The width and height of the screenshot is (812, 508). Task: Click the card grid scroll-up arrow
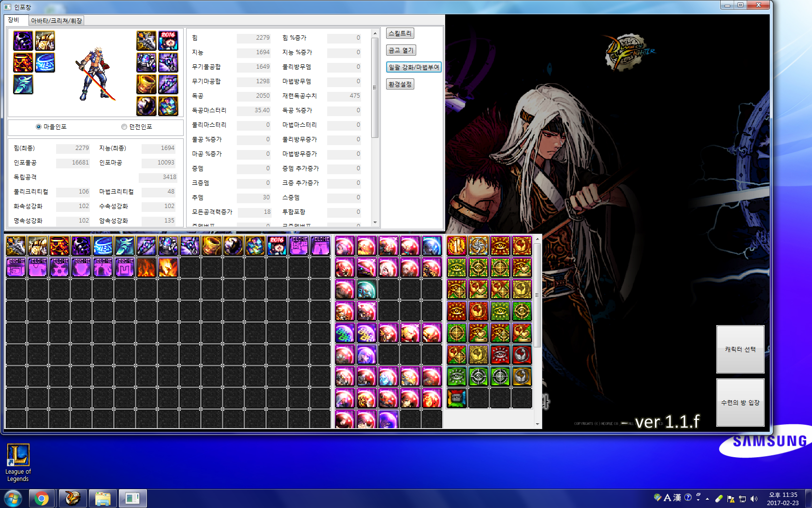point(537,239)
